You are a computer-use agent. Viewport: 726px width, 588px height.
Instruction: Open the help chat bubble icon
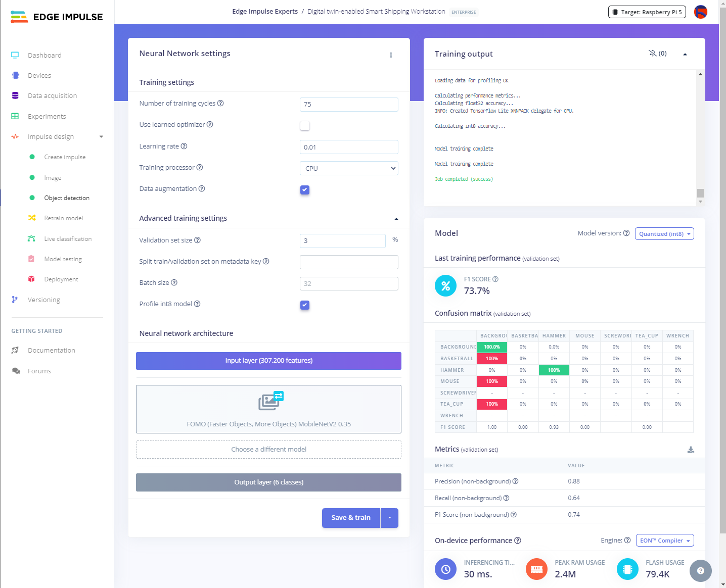700,571
